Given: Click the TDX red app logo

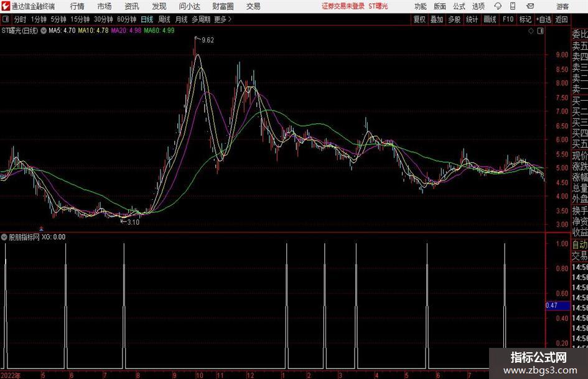Looking at the screenshot, I should pyautogui.click(x=5, y=6).
